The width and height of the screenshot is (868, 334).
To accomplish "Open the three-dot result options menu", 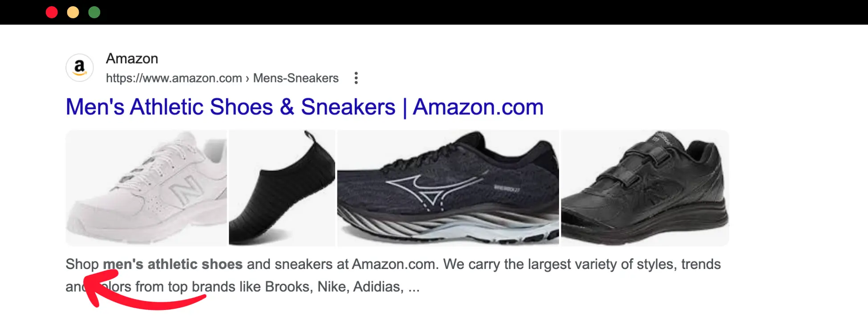I will (356, 78).
